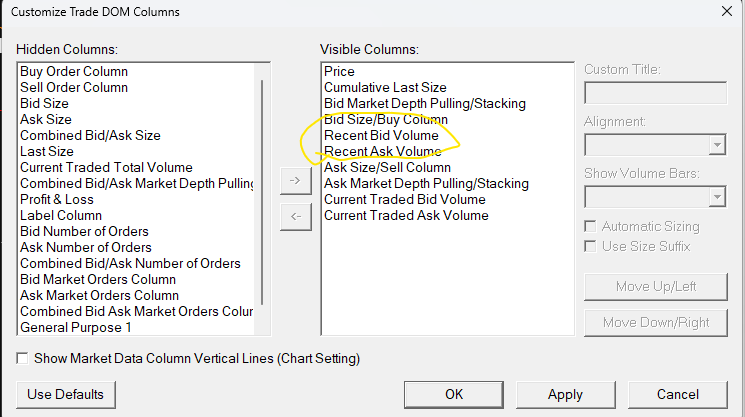Click the Hidden Columns list scrollbar
Image resolution: width=745 pixels, height=417 pixels.
pyautogui.click(x=262, y=190)
